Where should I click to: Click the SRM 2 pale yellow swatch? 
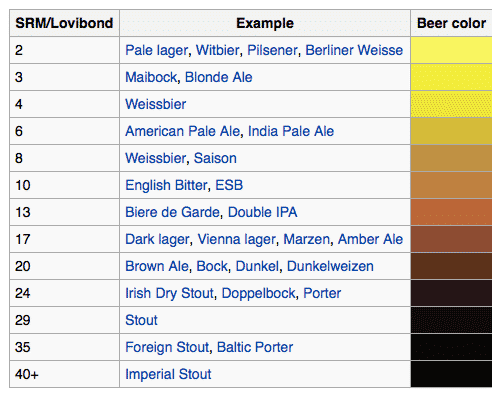click(451, 50)
